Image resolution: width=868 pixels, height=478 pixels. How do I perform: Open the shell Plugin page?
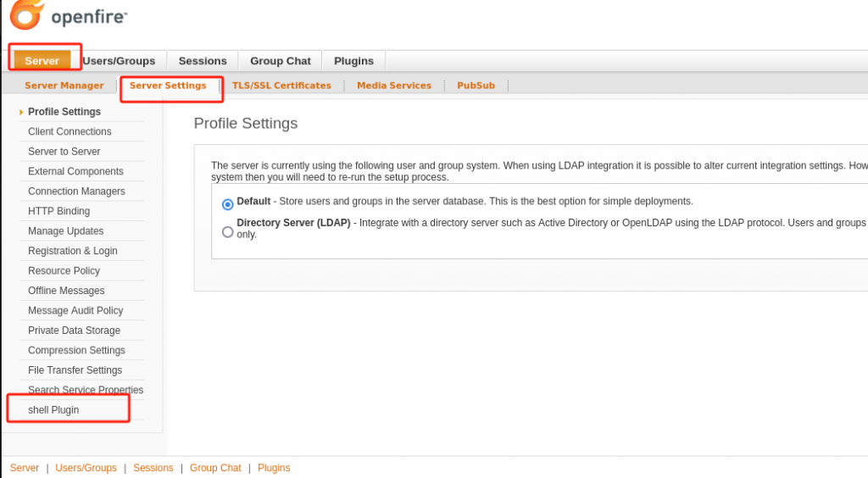[x=53, y=410]
